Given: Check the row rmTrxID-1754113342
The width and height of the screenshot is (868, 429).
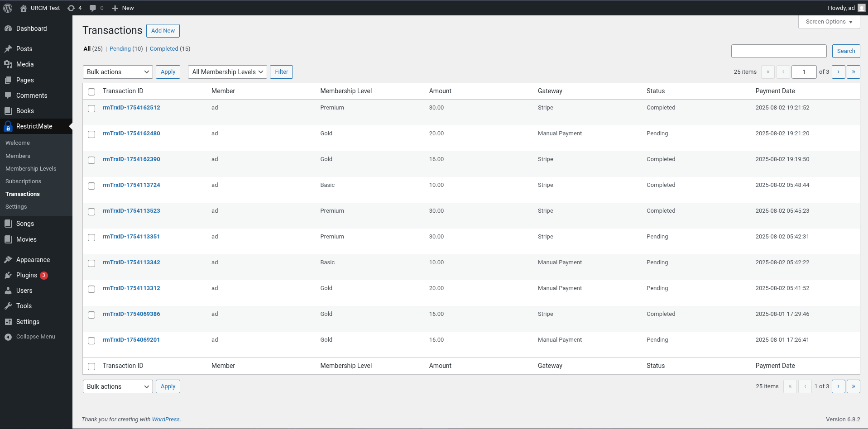Looking at the screenshot, I should point(91,263).
